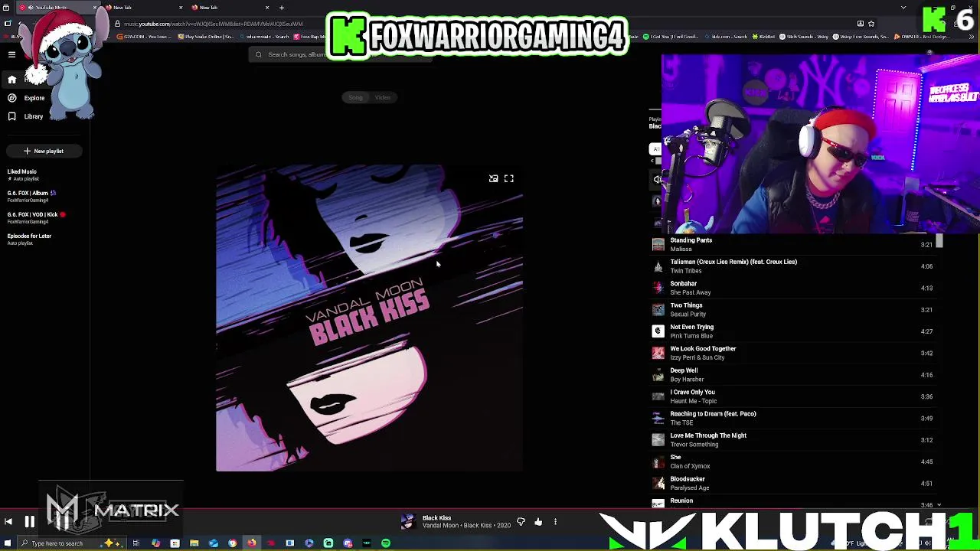Open more actions for Black Kiss
The width and height of the screenshot is (980, 551).
(x=555, y=522)
